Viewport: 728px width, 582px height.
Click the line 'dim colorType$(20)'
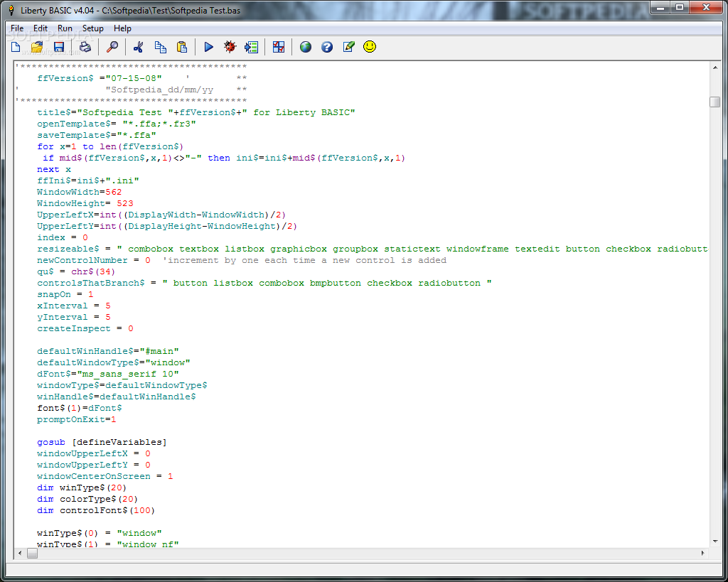pos(87,499)
